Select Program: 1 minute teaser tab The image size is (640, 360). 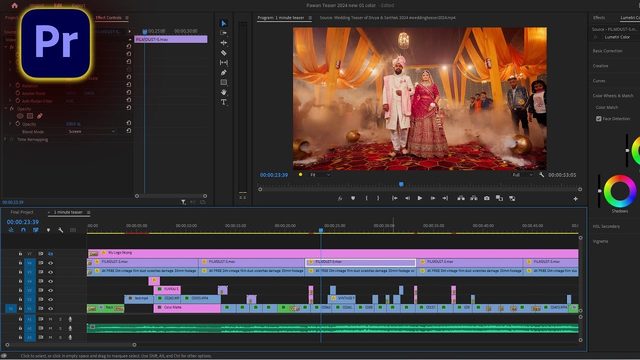281,18
